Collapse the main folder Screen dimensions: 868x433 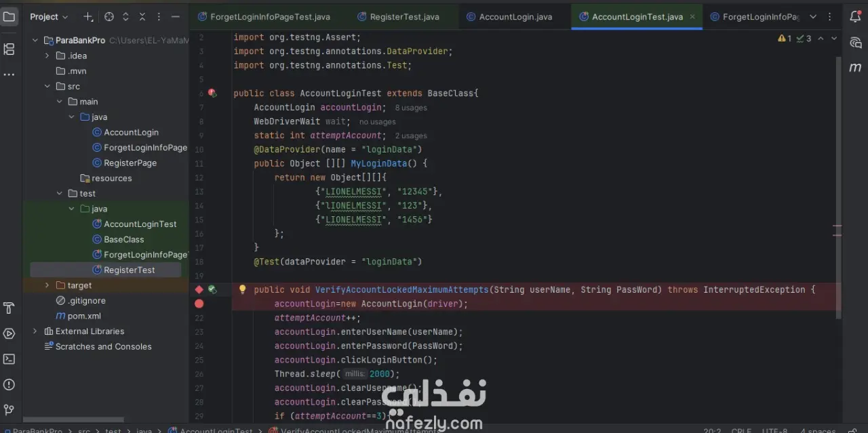click(59, 102)
